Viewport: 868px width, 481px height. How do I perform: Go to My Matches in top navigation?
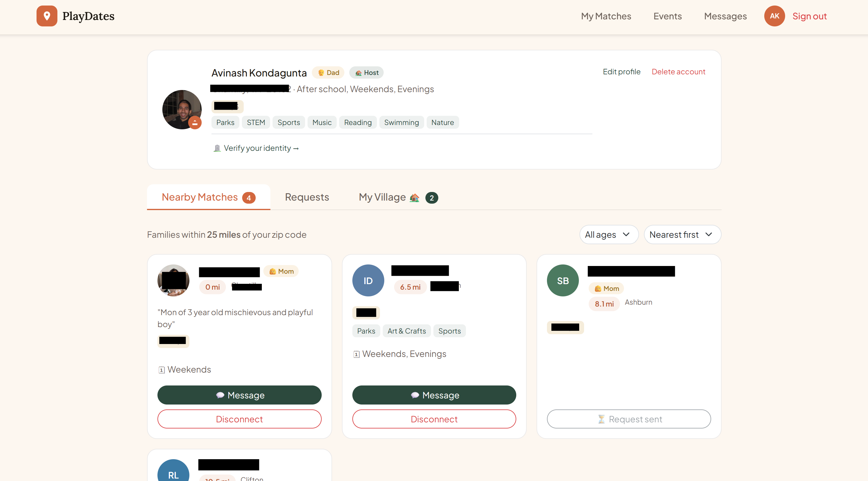606,16
